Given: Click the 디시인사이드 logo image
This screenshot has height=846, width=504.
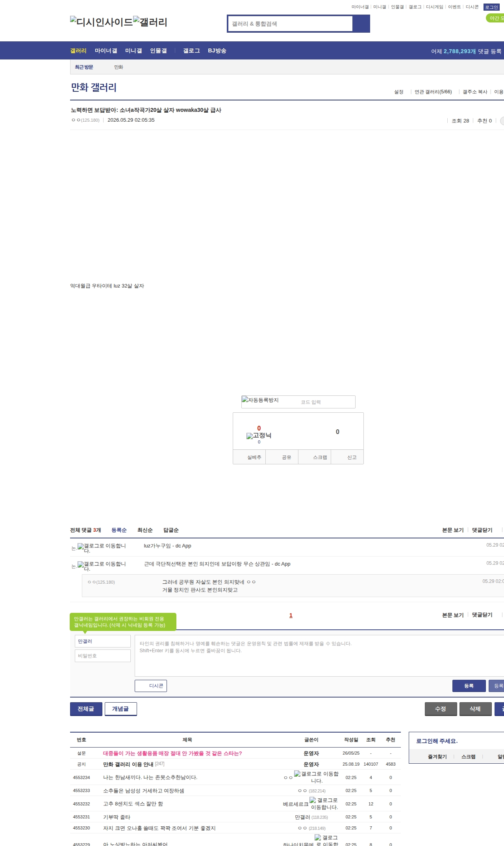Looking at the screenshot, I should 102,22.
